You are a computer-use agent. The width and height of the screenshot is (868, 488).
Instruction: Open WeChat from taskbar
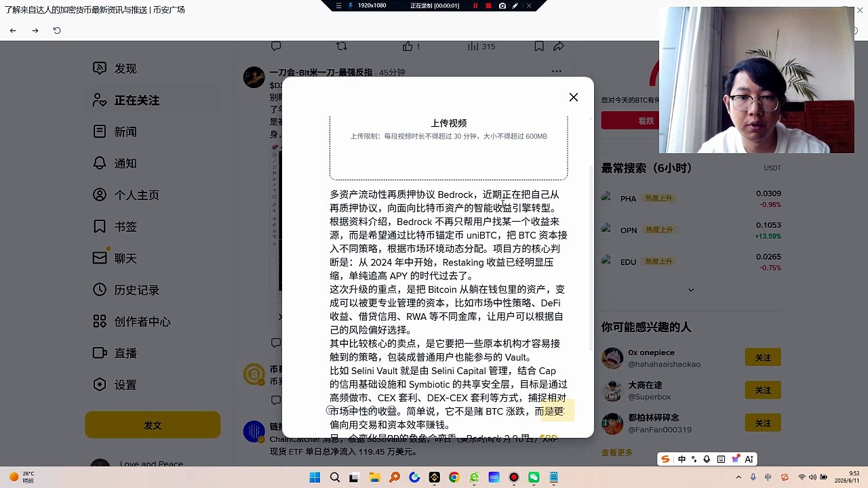click(x=534, y=477)
